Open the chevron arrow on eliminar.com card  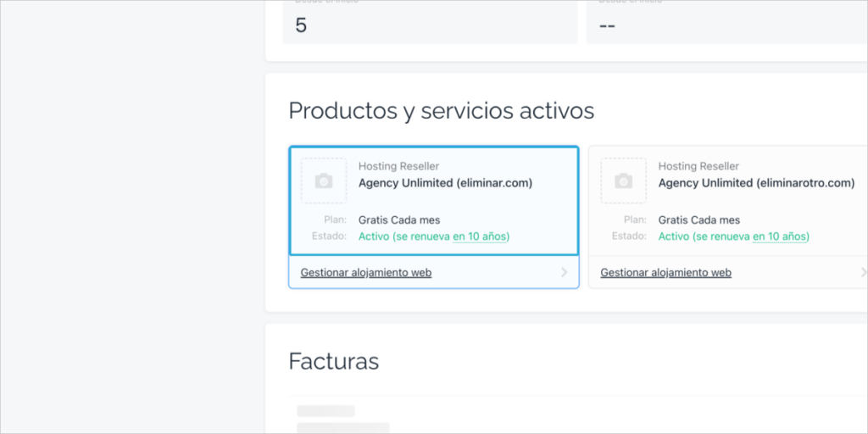pos(564,272)
